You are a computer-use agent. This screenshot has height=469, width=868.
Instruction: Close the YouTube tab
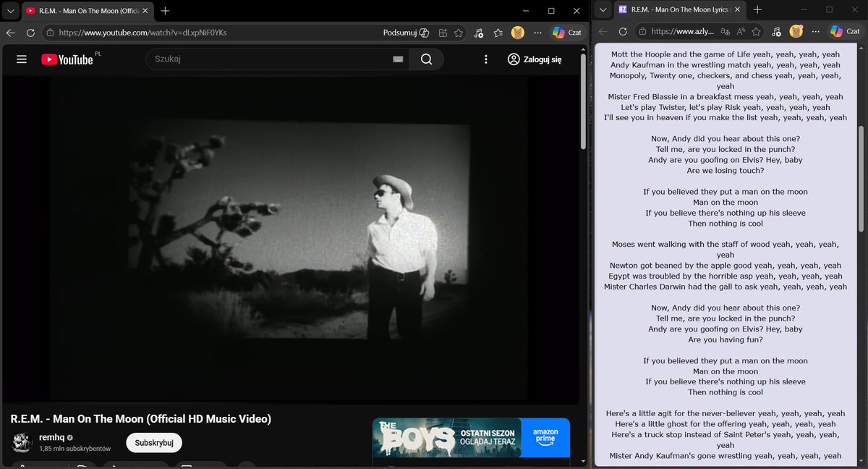tap(146, 10)
